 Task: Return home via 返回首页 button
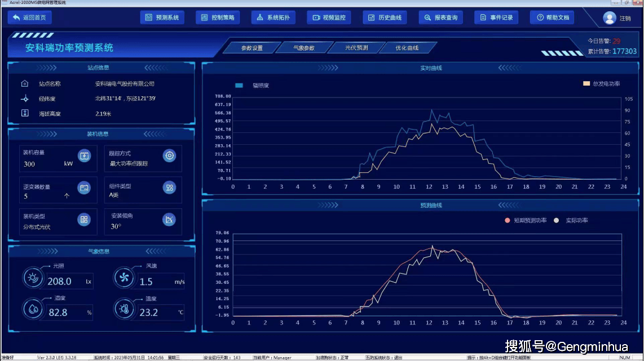point(29,17)
